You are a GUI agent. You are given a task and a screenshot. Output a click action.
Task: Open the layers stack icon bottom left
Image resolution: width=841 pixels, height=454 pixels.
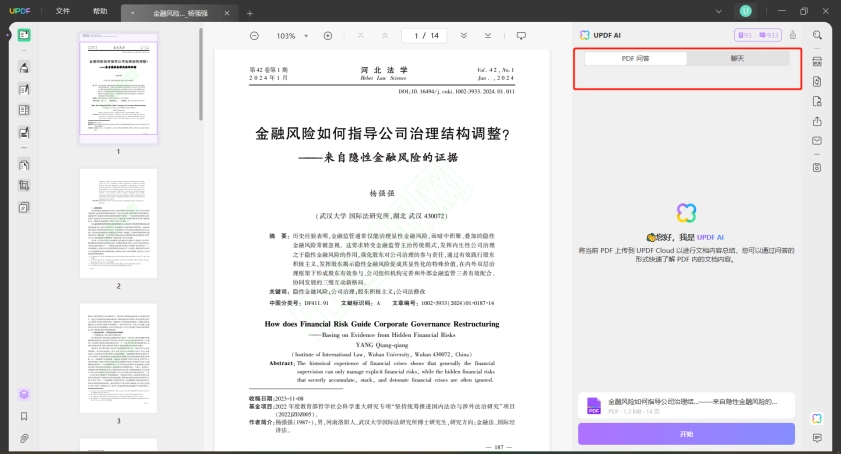point(24,394)
